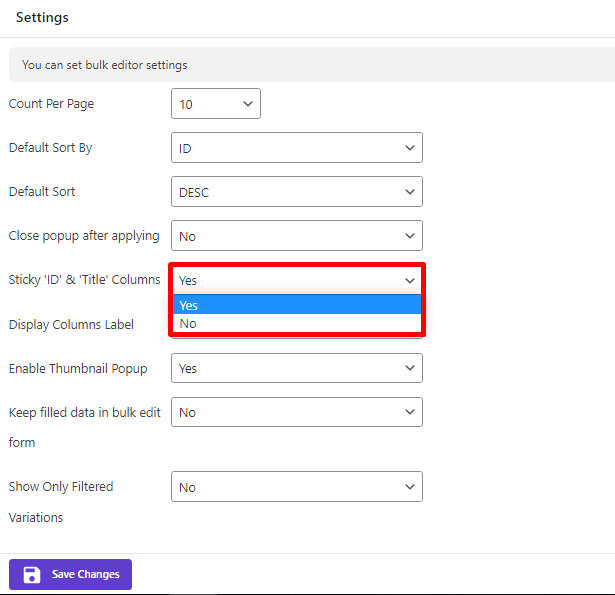Open Show Only Filtered Variations dropdown
This screenshot has width=615, height=595.
click(x=297, y=487)
